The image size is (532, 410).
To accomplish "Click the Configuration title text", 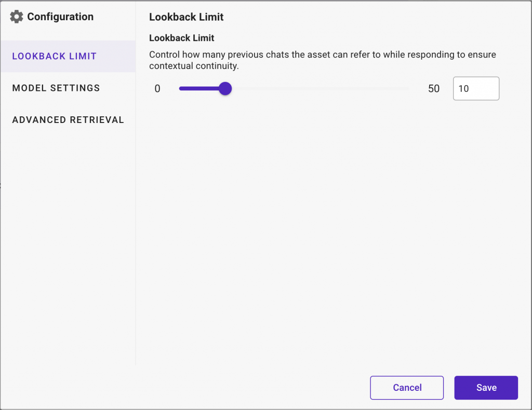I will [60, 17].
